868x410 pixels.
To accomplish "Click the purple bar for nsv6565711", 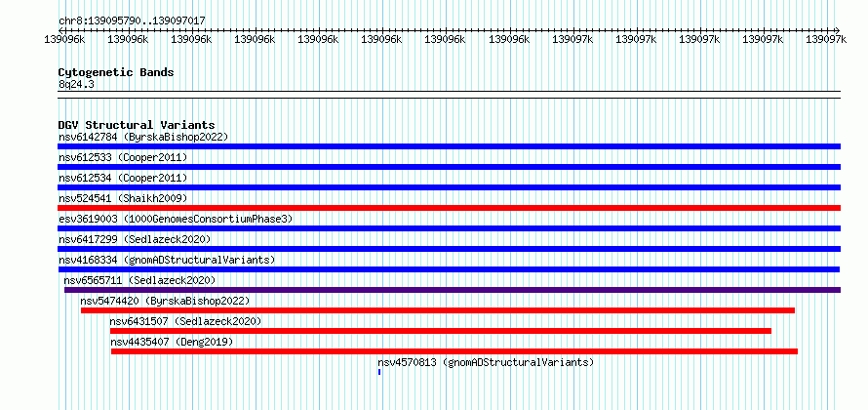I will [x=453, y=290].
